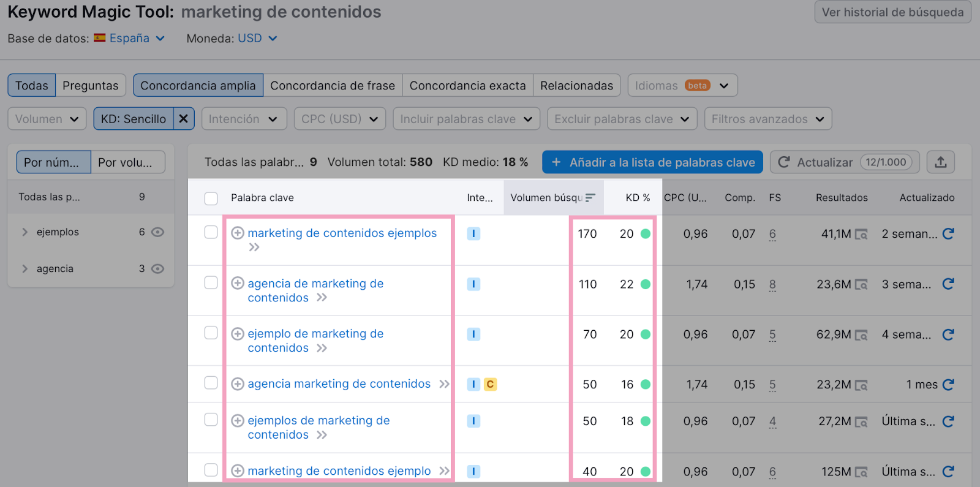This screenshot has height=487, width=980.
Task: Open SERP view for 23,6M results
Action: [861, 284]
